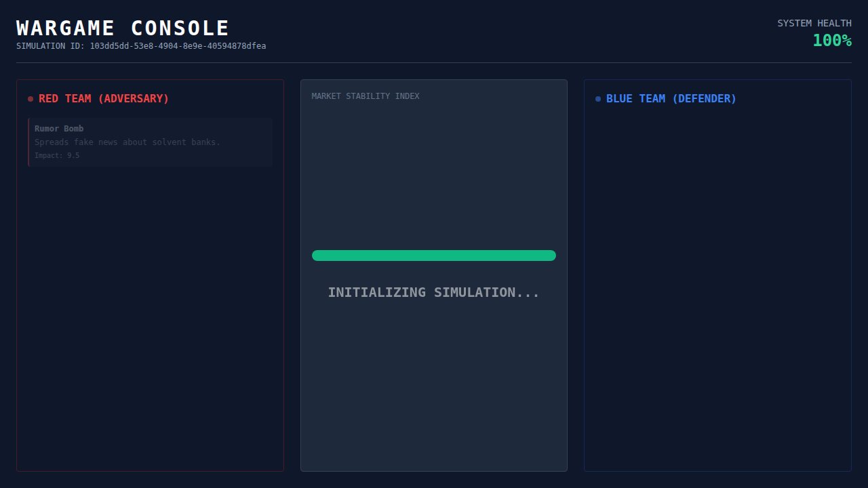
Task: Click the red Red Team status dot
Action: point(31,99)
